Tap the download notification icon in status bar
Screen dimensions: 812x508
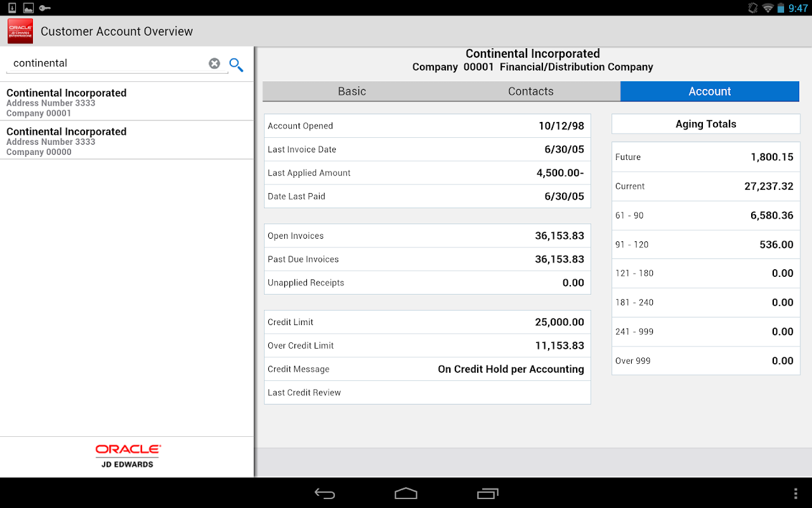point(12,8)
